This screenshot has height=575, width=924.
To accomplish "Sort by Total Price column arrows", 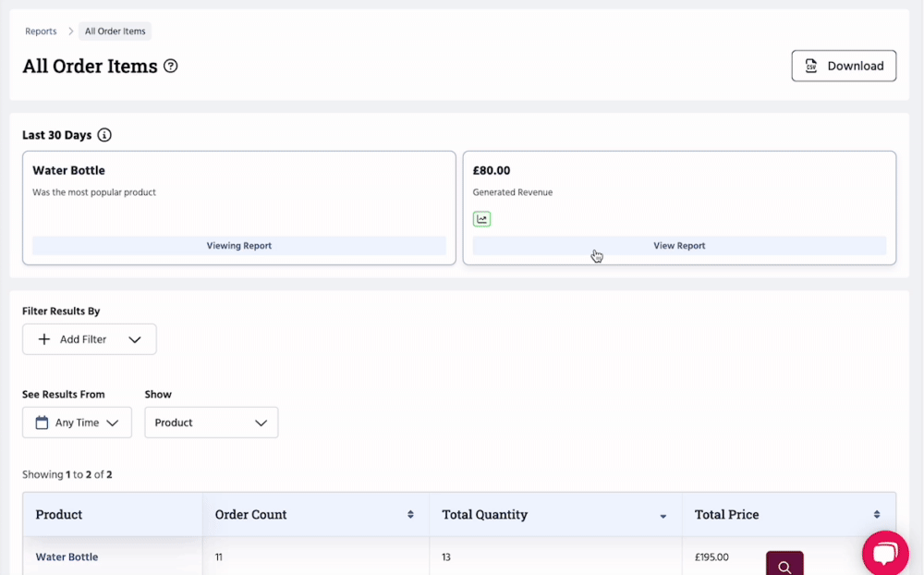I will coord(876,515).
